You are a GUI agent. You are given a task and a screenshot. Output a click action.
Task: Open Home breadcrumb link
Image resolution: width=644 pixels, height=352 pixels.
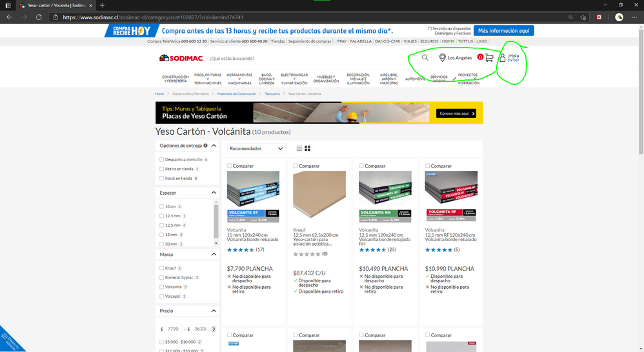[159, 94]
